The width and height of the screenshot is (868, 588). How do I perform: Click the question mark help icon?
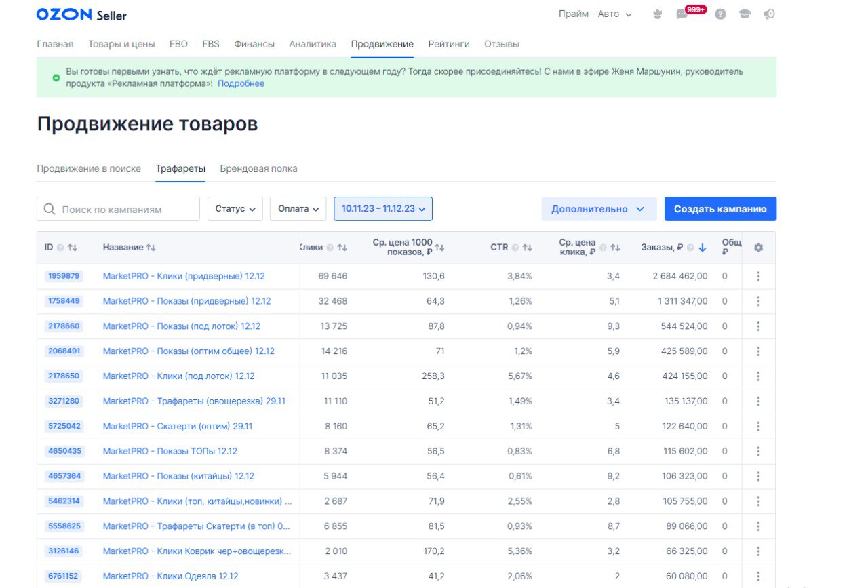click(x=720, y=14)
